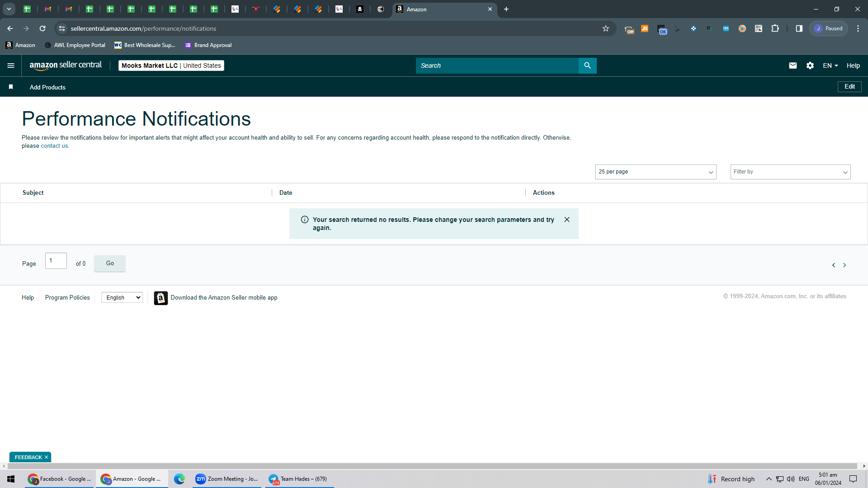868x488 pixels.
Task: Click Download the Amazon Seller mobile app
Action: [224, 297]
